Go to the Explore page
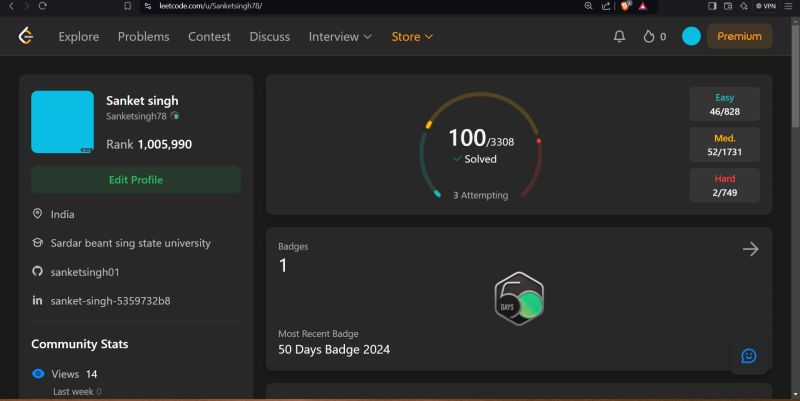800x401 pixels. [79, 36]
